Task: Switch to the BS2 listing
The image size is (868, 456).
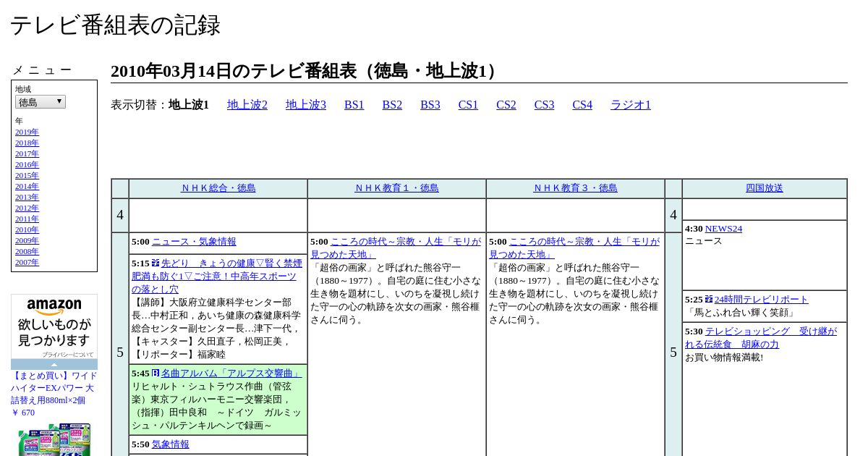Action: click(x=392, y=105)
